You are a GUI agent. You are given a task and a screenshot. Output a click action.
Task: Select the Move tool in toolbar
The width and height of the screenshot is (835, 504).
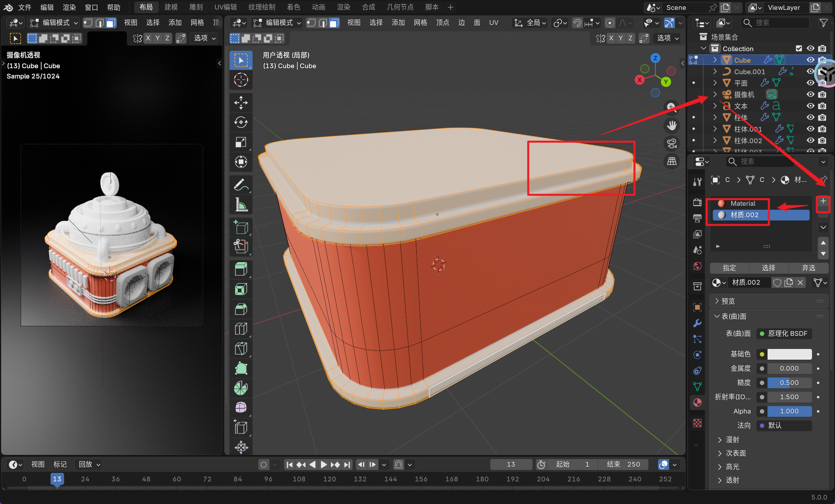[x=241, y=103]
